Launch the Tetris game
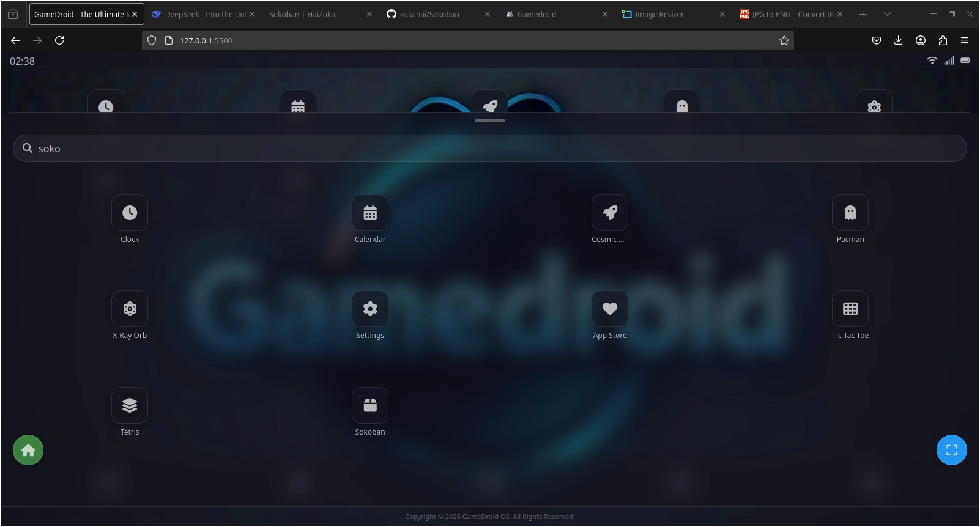The image size is (980, 527). (130, 405)
